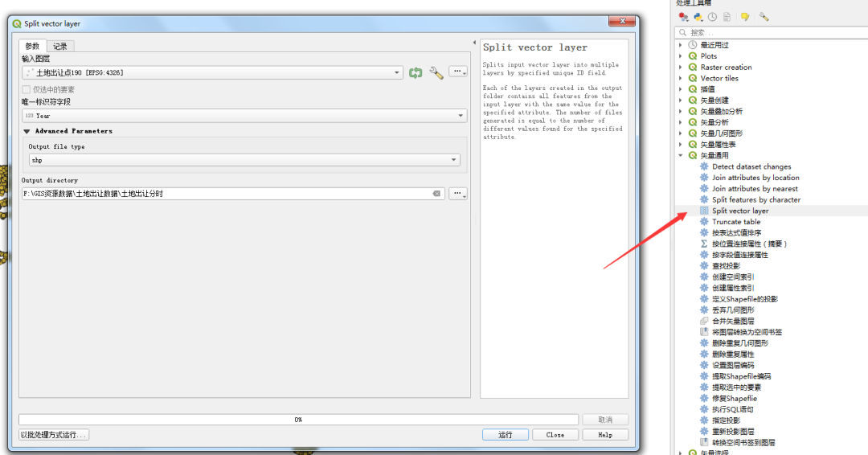The height and width of the screenshot is (455, 868).
Task: Select the 重新投影图层 algorithm
Action: pos(732,432)
